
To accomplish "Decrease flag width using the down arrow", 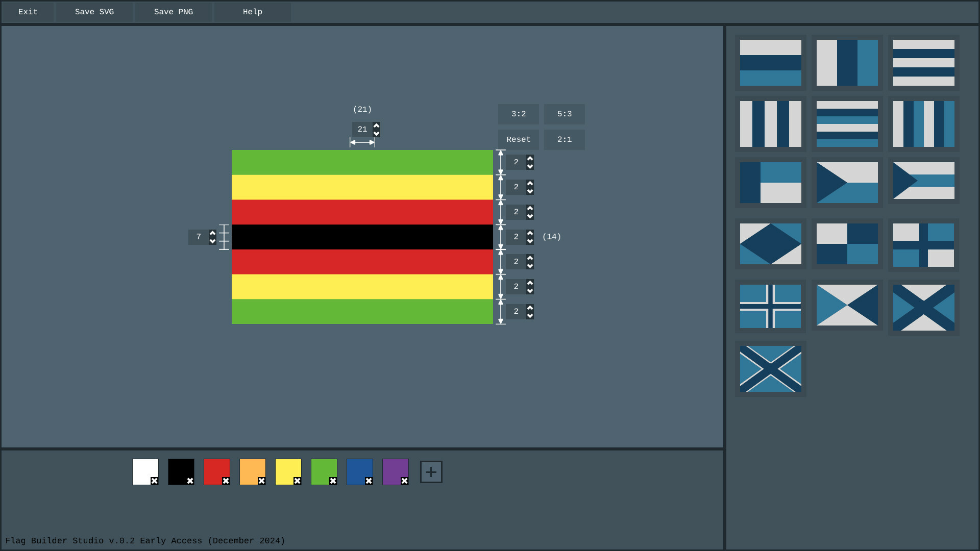I will coord(376,133).
